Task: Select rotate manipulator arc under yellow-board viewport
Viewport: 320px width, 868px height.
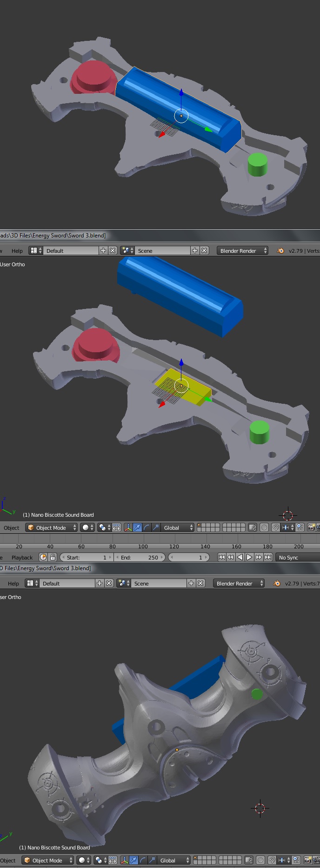Action: [147, 527]
